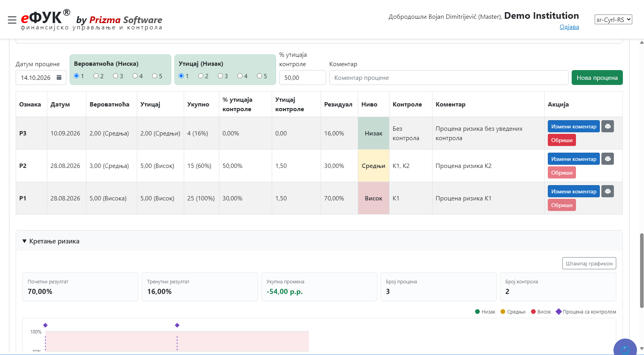The width and height of the screenshot is (644, 355).
Task: Click the -54,00 p.p. total change value
Action: pos(285,292)
